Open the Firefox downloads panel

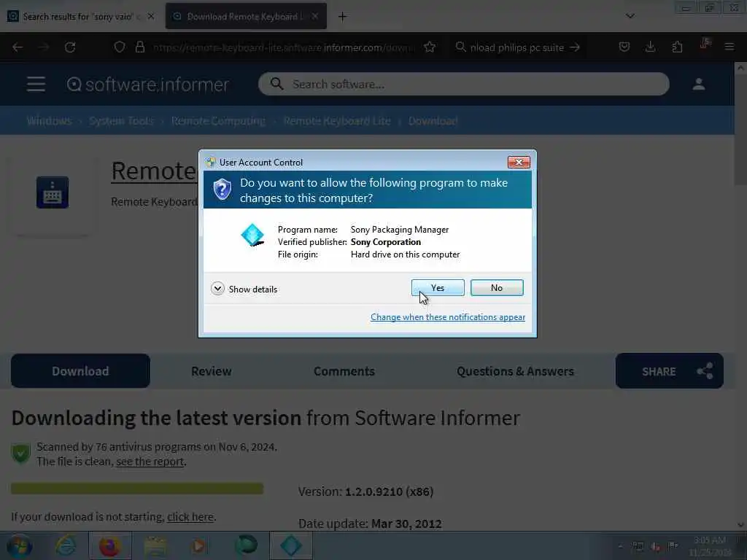pyautogui.click(x=650, y=47)
